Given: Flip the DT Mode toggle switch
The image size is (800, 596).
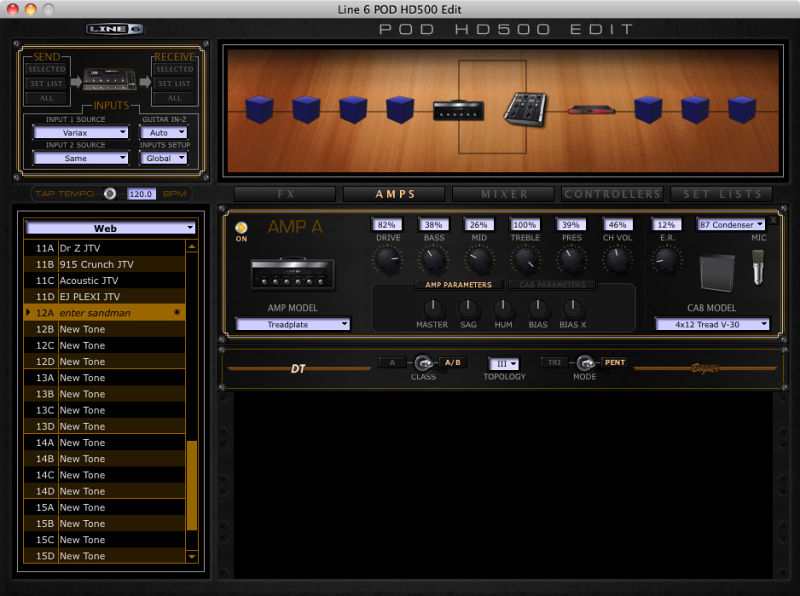Looking at the screenshot, I should [585, 363].
